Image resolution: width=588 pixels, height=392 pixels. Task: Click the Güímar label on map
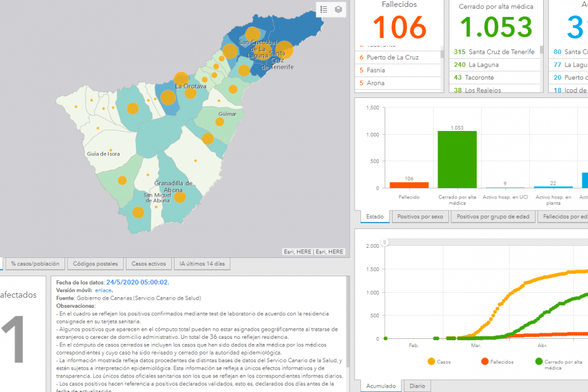point(227,114)
